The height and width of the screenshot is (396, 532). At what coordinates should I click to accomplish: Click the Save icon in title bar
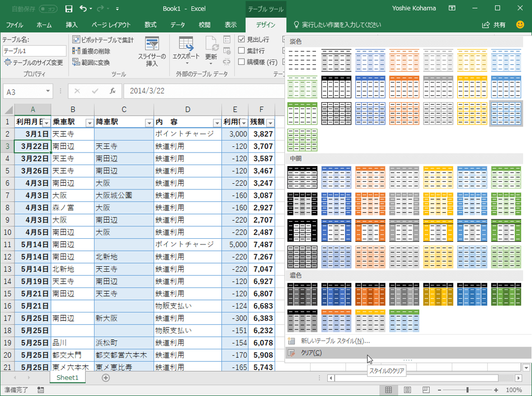pyautogui.click(x=69, y=9)
